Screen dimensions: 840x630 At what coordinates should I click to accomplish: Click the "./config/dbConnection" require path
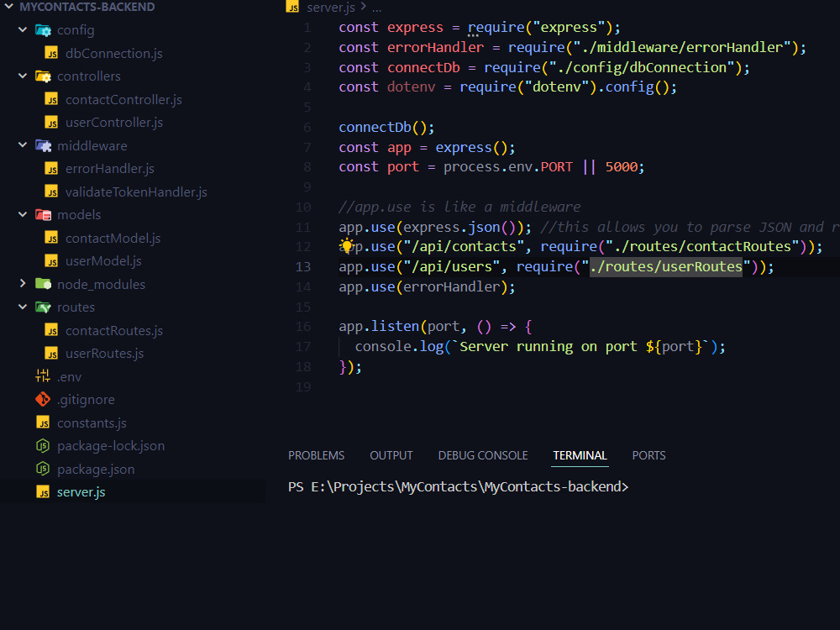click(x=642, y=67)
